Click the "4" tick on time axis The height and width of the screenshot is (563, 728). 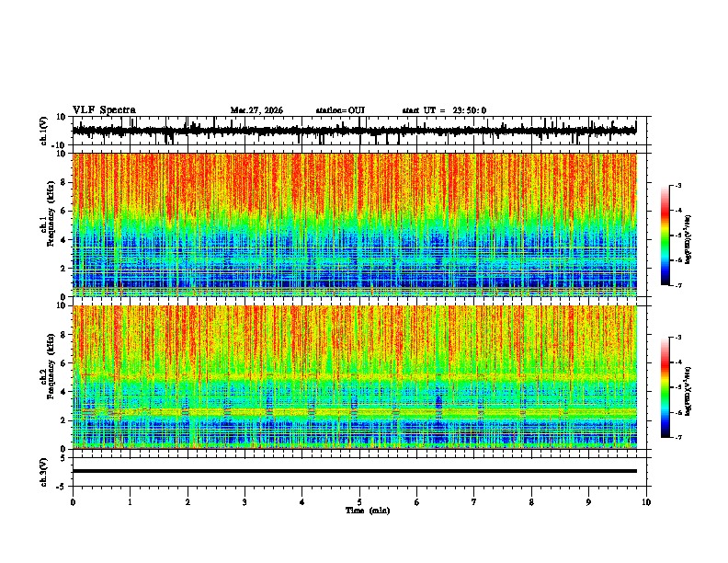[x=302, y=502]
